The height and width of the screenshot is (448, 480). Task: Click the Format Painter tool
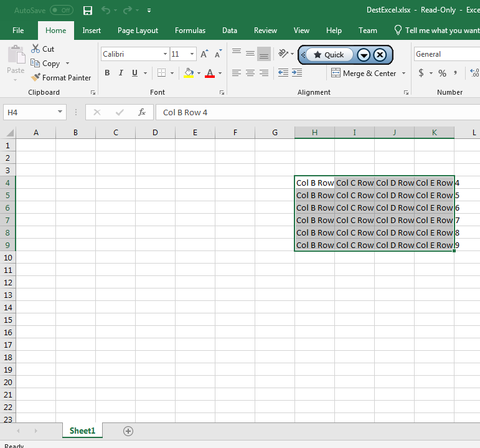(x=61, y=78)
